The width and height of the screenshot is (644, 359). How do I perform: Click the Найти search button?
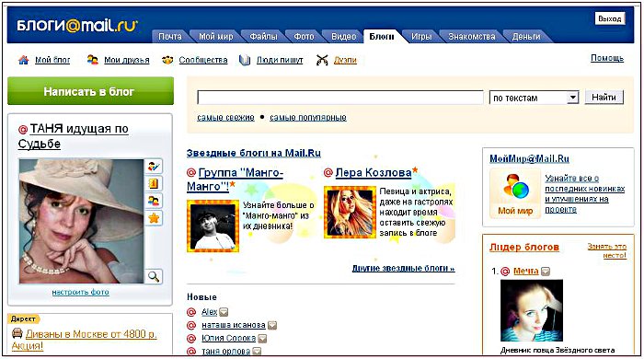click(604, 98)
